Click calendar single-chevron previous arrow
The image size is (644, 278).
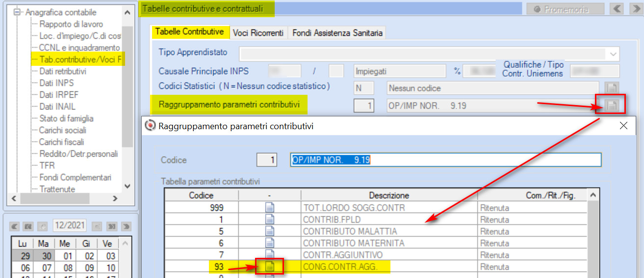15,226
